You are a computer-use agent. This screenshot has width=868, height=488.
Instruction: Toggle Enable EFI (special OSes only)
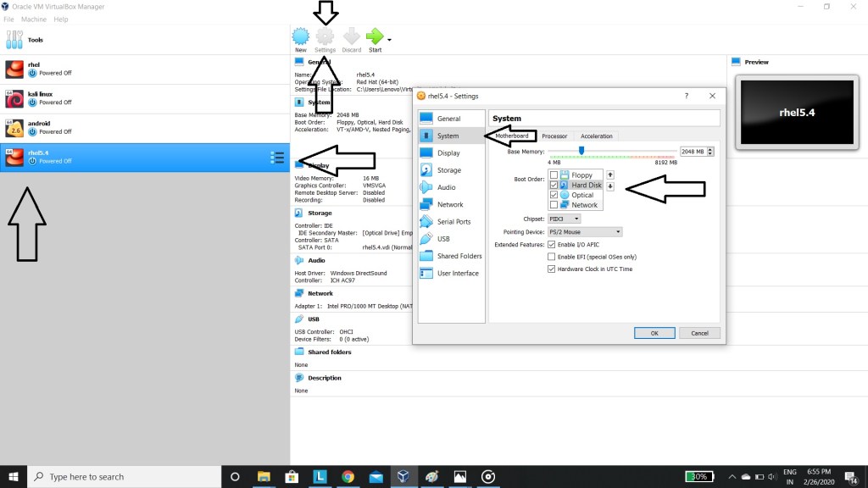(x=552, y=257)
